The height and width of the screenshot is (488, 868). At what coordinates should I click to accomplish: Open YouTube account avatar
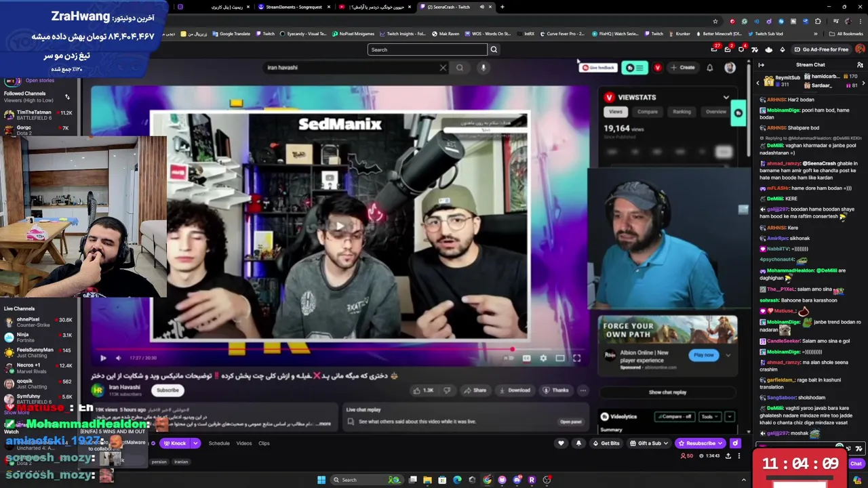pyautogui.click(x=730, y=67)
